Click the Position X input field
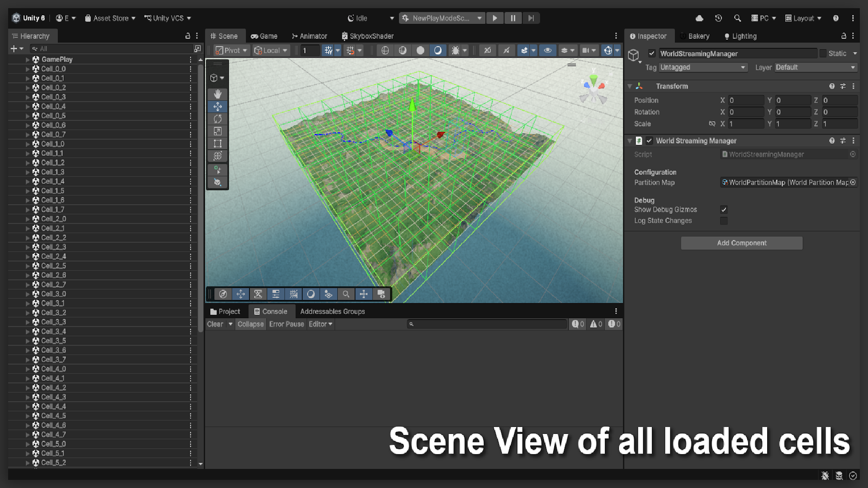The height and width of the screenshot is (488, 868). 746,100
